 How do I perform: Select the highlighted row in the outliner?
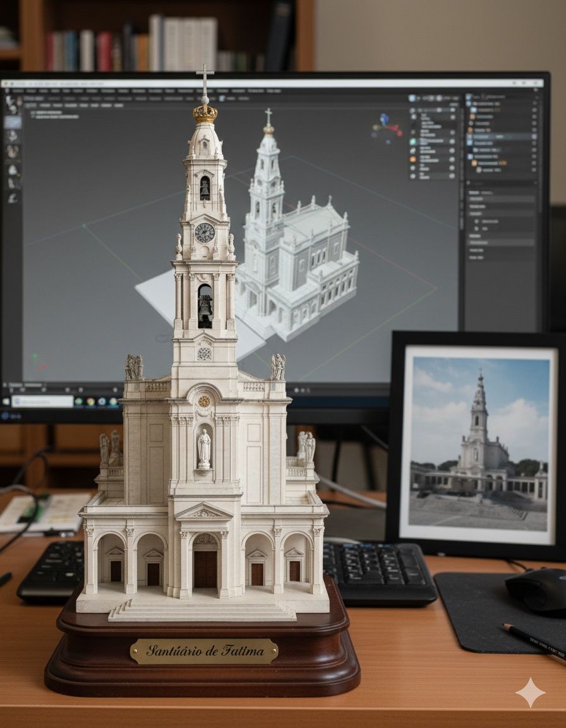pyautogui.click(x=502, y=137)
